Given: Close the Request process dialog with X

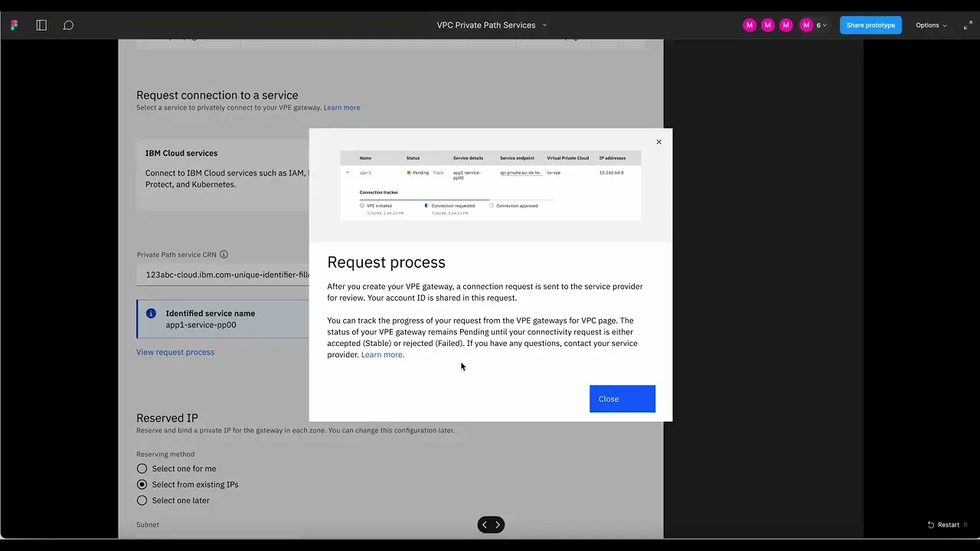Looking at the screenshot, I should point(658,142).
